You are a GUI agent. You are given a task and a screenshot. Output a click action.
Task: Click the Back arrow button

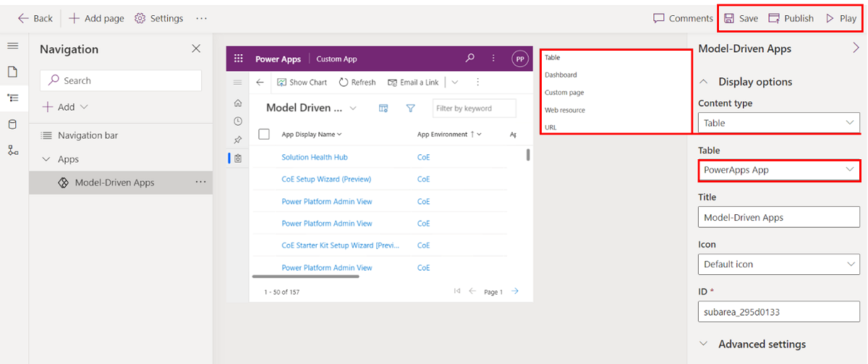pos(35,18)
